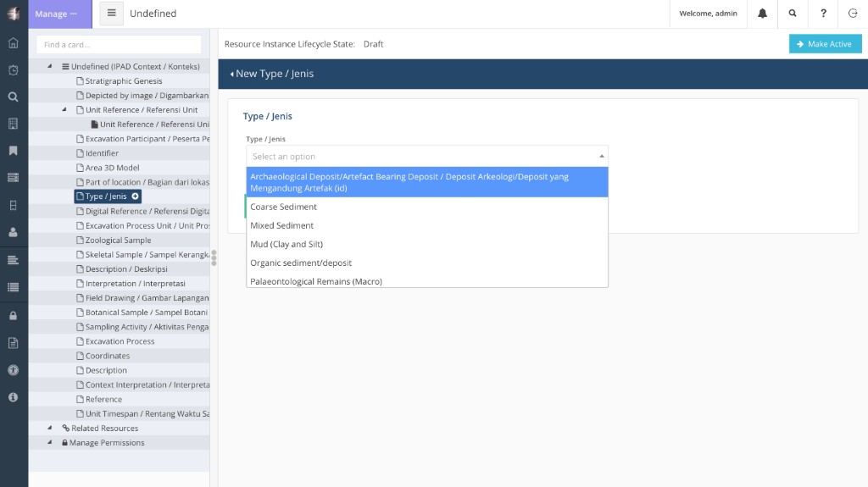The image size is (868, 487).
Task: Click the panel splitter drag handle
Action: click(214, 257)
